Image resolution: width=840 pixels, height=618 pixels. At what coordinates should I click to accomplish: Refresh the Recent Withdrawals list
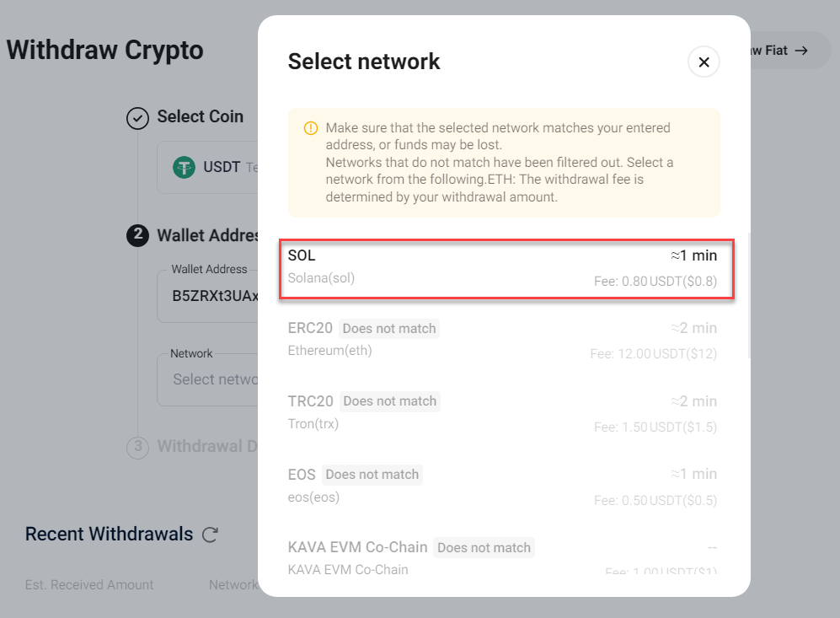[x=210, y=535]
